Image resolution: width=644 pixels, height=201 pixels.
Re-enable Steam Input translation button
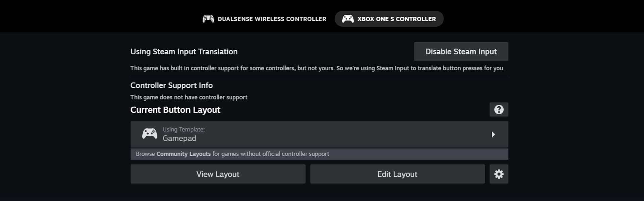(x=461, y=51)
